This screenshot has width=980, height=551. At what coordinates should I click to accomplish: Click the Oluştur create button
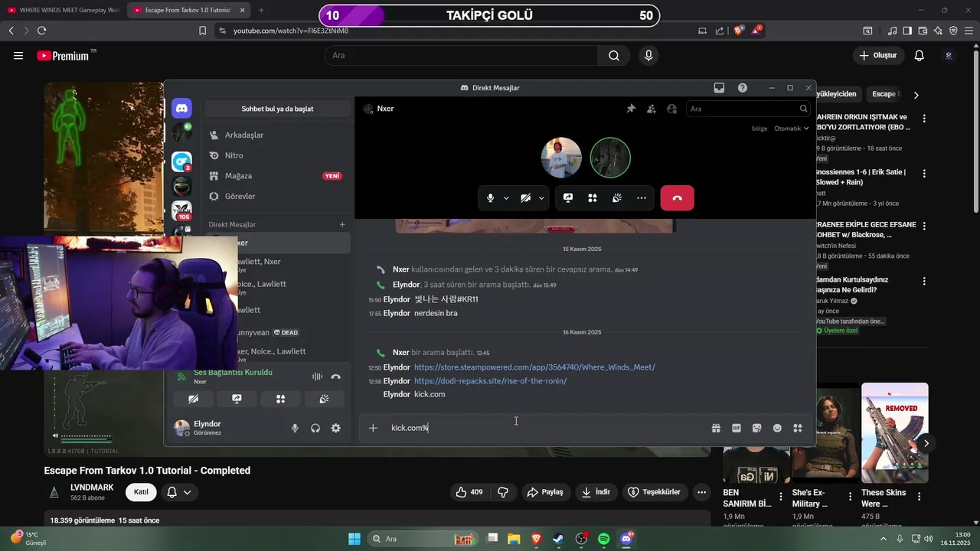[x=878, y=56]
